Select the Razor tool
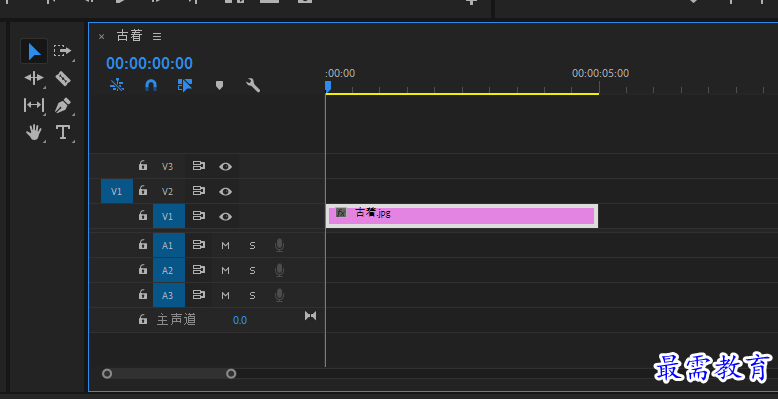Screen dimensions: 778x399 point(63,78)
